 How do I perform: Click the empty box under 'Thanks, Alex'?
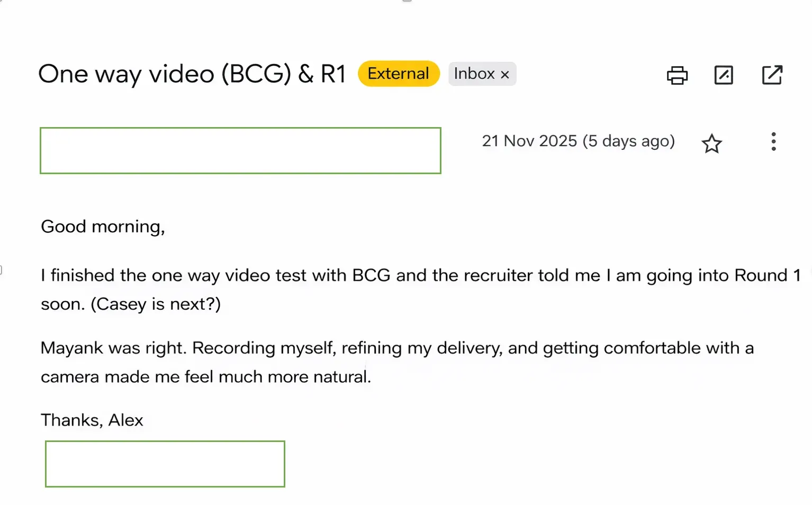(x=165, y=464)
